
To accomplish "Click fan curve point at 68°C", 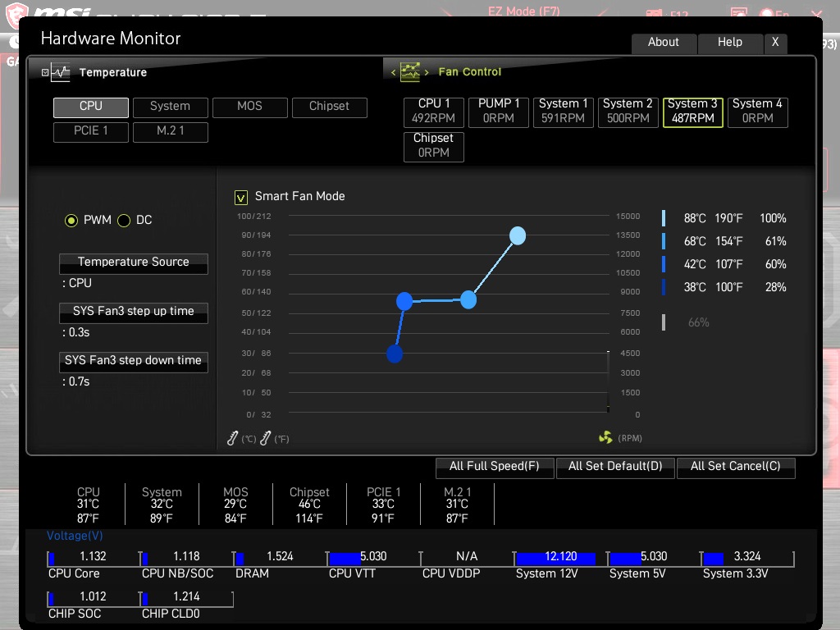I will (468, 300).
